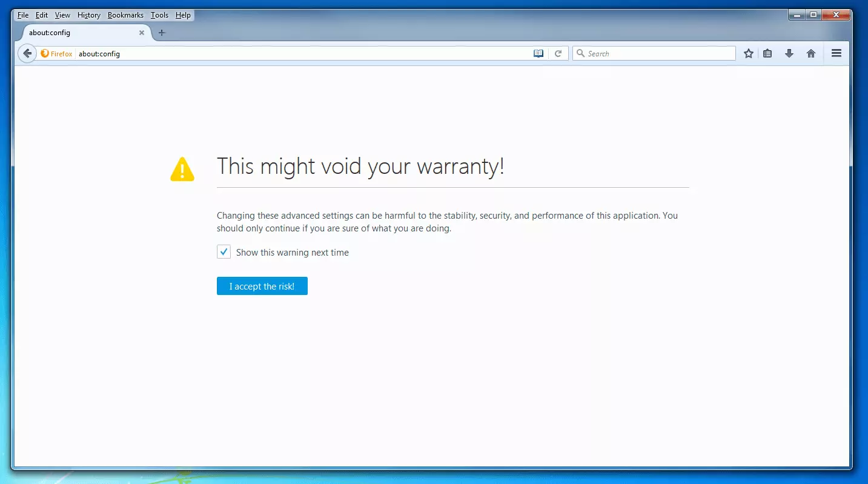Click the search magnifier icon
Viewport: 868px width, 484px height.
tap(580, 53)
